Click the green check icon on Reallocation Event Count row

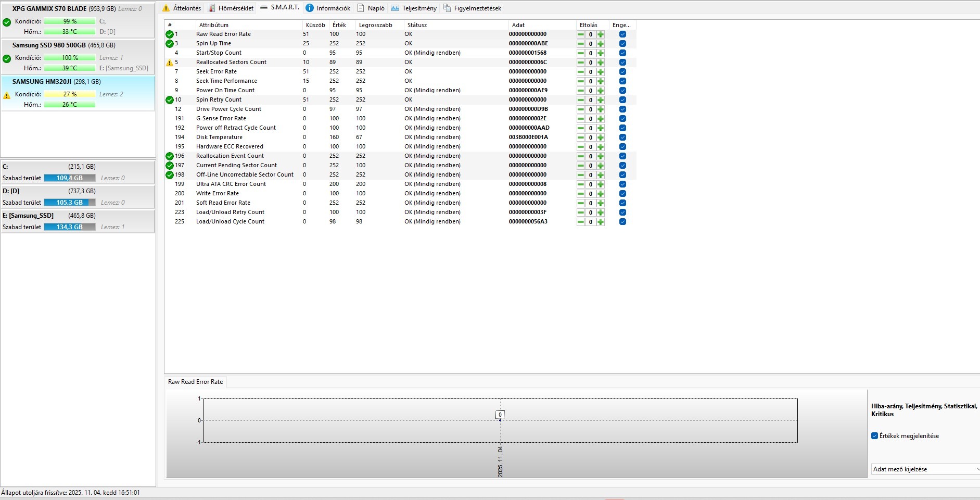pos(169,156)
